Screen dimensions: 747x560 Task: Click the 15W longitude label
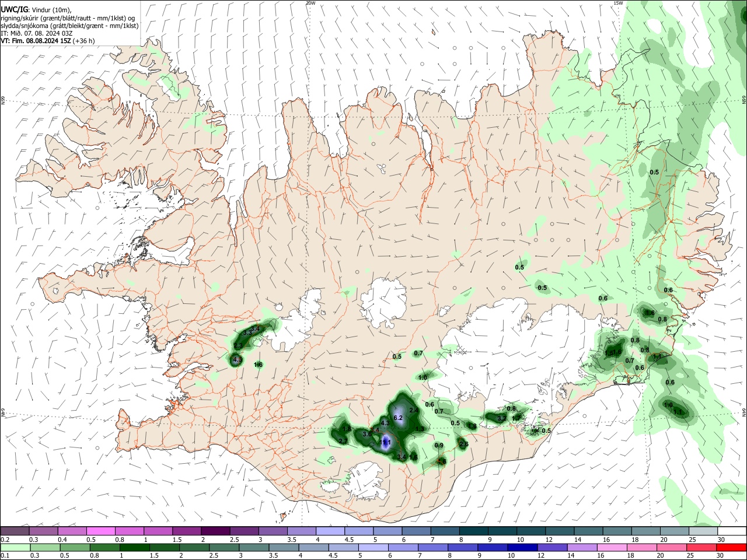(x=618, y=3)
